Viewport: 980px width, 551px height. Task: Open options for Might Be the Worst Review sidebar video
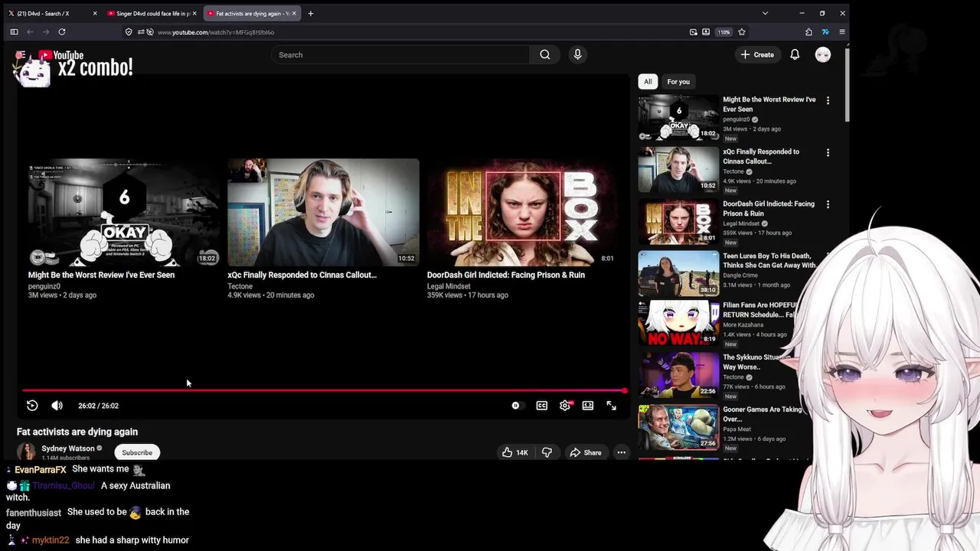point(828,100)
